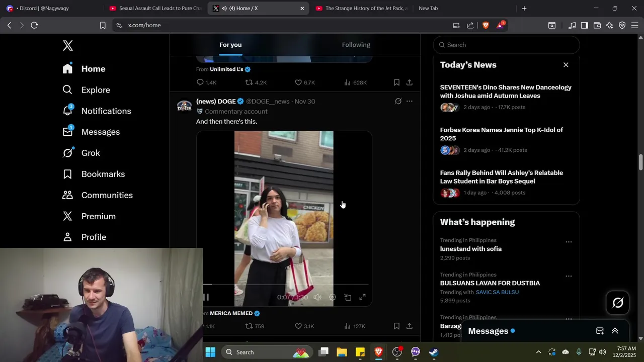
Task: Compose new message in Messages drawer
Action: pyautogui.click(x=600, y=331)
